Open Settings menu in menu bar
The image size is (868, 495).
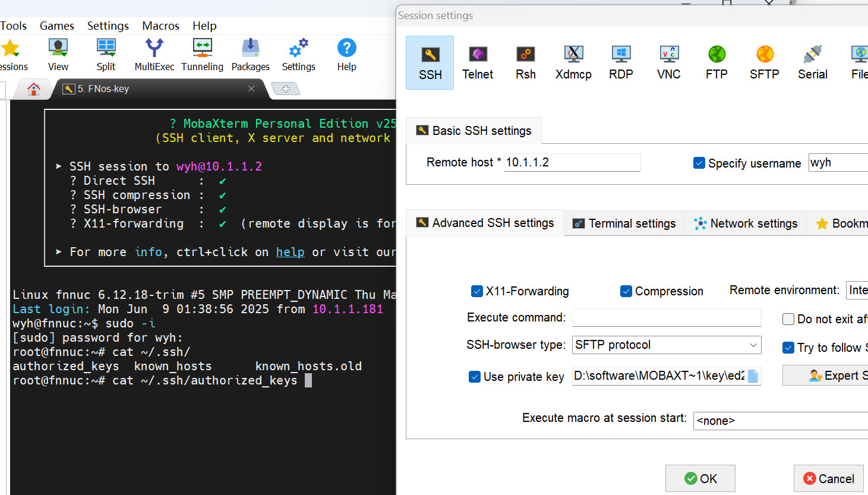108,26
